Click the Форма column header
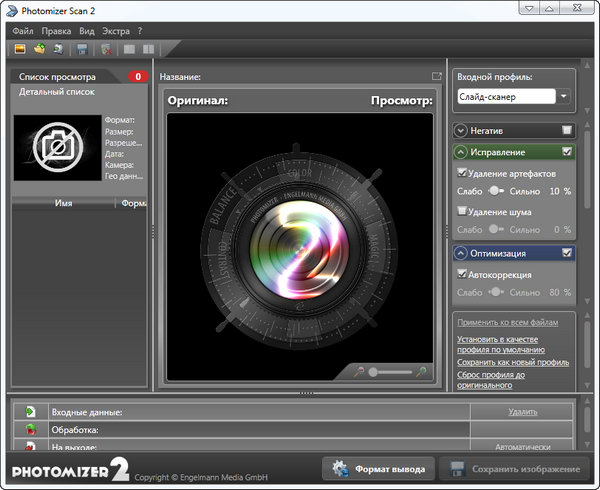The width and height of the screenshot is (600, 490). point(132,203)
